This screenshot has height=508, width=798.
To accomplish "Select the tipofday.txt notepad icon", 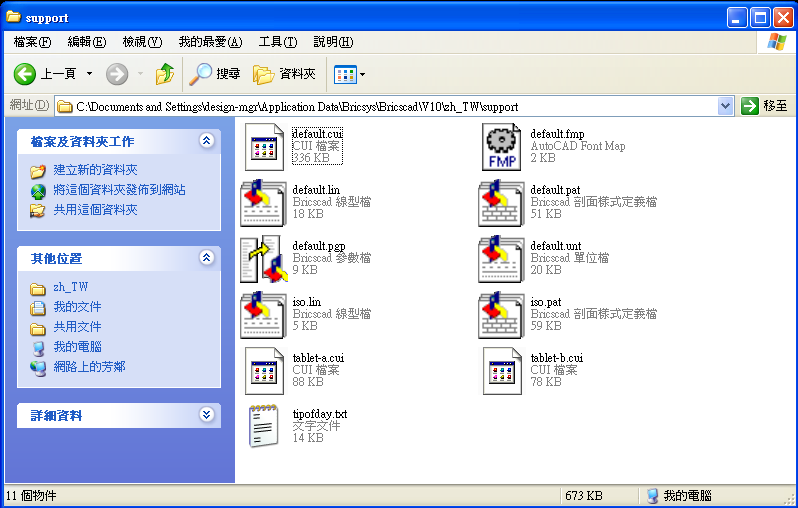I will click(264, 426).
